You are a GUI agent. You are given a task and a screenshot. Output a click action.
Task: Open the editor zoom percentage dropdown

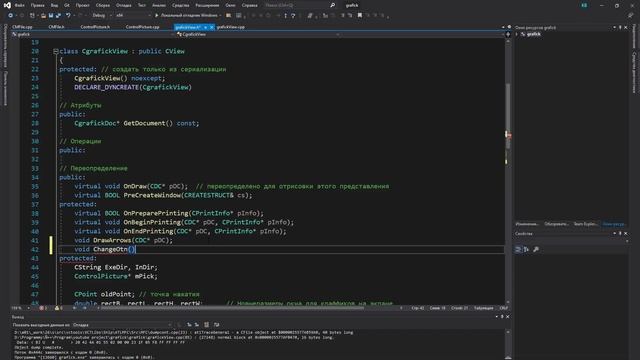21,308
